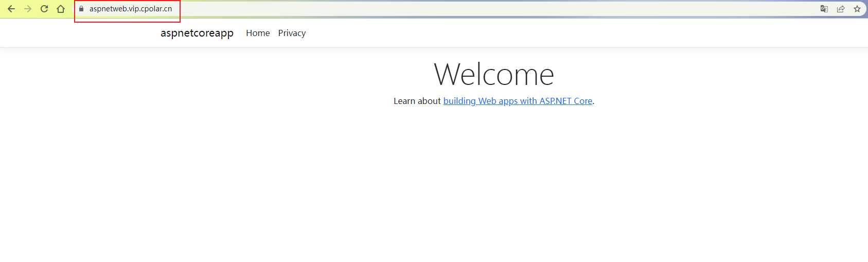Open the Privacy navigation item
This screenshot has width=868, height=262.
292,33
